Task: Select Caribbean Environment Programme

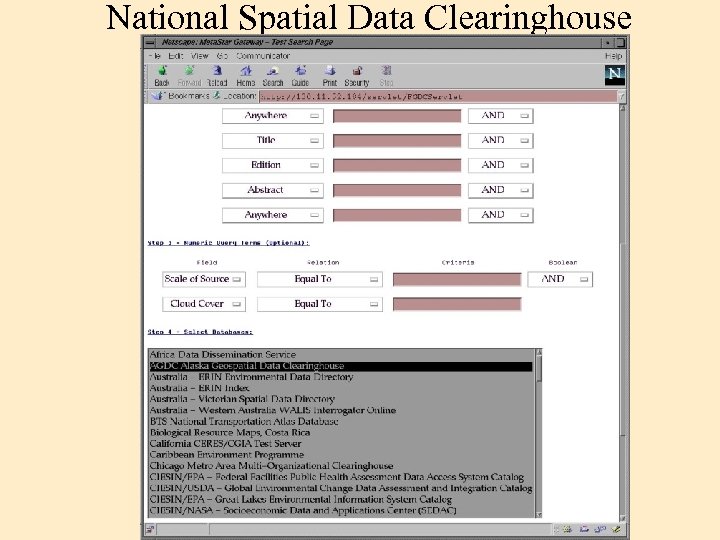Action: (x=341, y=455)
